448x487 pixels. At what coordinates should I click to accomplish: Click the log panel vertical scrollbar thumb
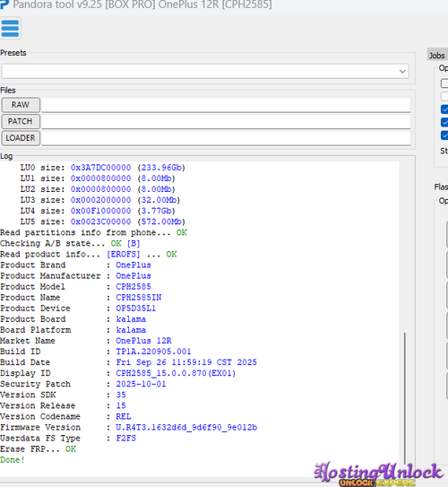pos(405,397)
